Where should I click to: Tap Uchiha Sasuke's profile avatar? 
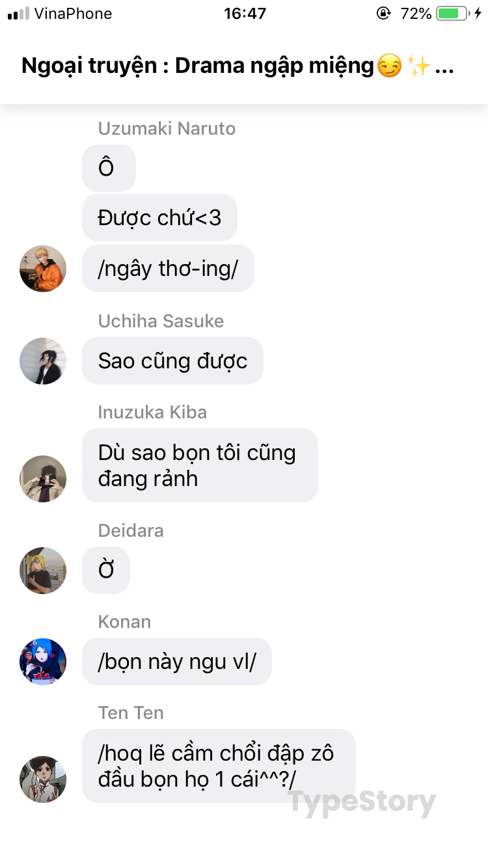[x=43, y=361]
